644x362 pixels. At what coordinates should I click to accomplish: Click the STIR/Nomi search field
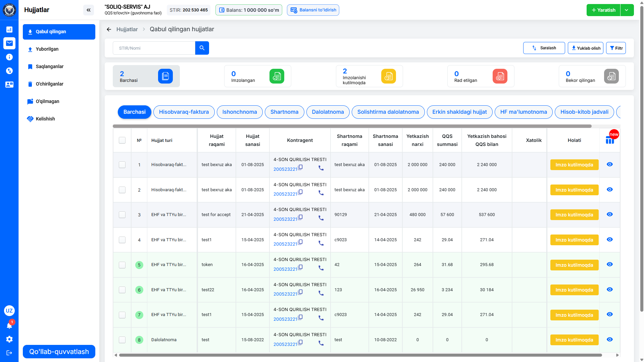(154, 48)
